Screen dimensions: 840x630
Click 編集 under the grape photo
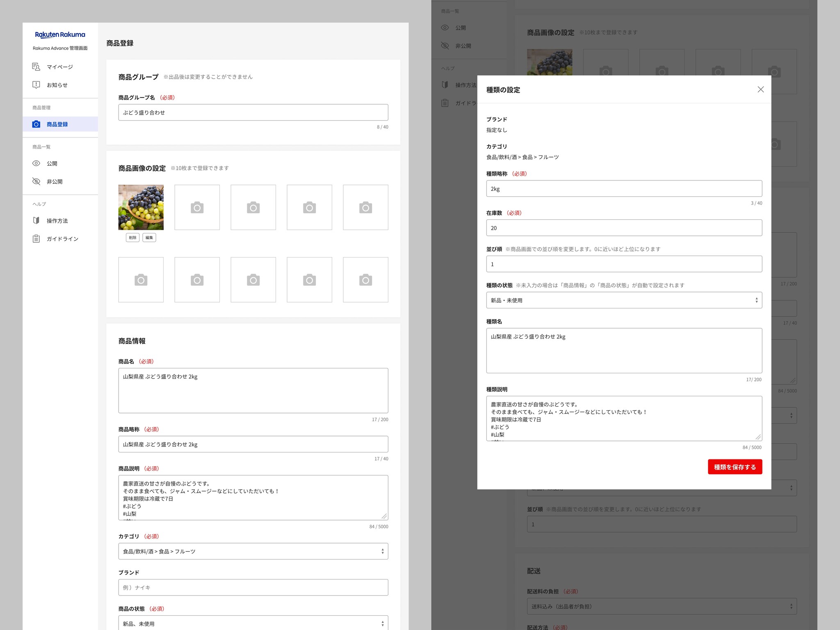[149, 237]
